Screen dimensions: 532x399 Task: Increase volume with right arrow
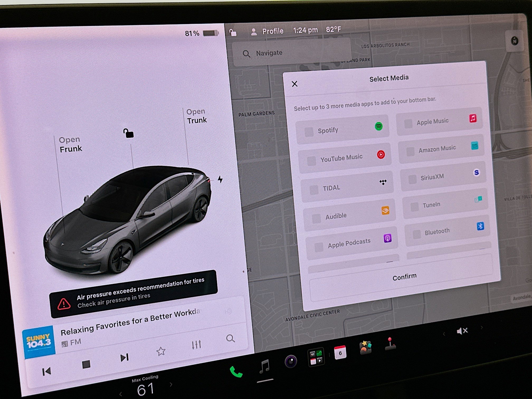tap(482, 327)
